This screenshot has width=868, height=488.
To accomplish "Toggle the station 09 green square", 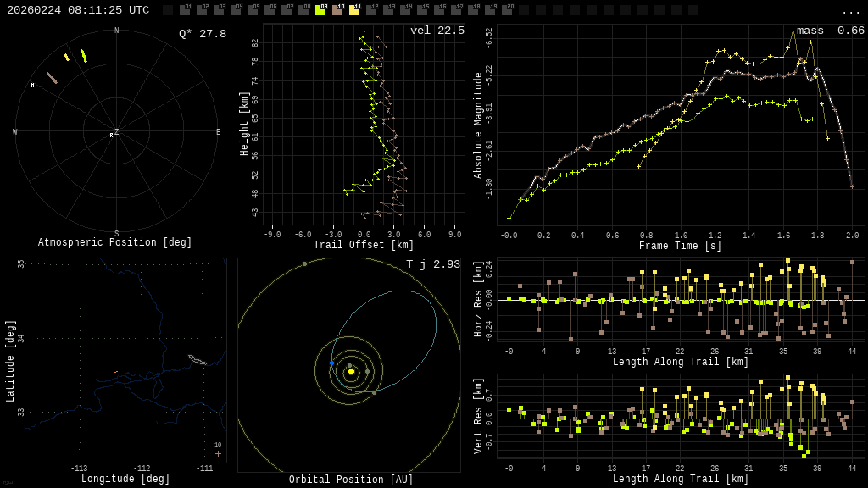I will 320,10.
